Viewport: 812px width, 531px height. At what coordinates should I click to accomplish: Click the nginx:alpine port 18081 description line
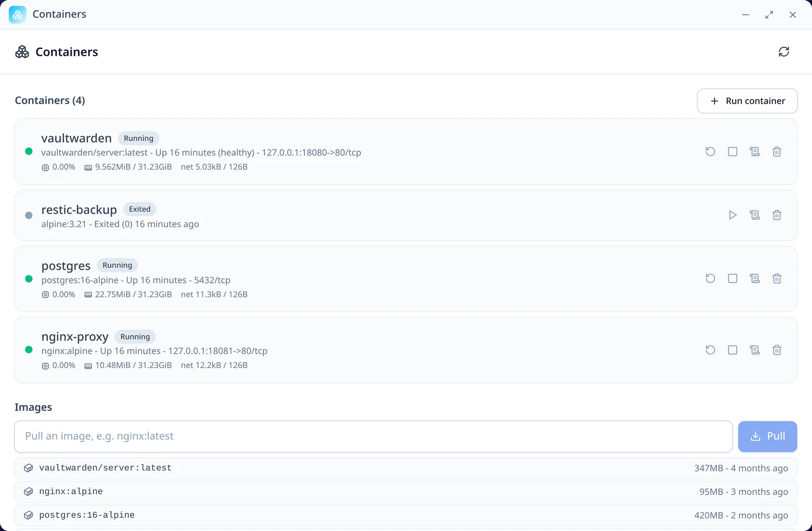point(154,351)
